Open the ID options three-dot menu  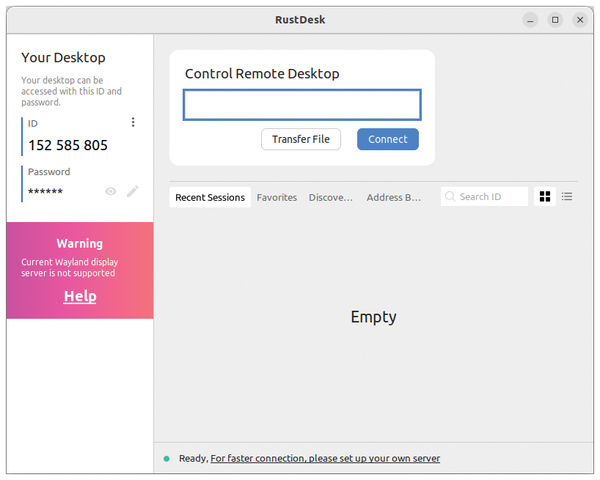pyautogui.click(x=133, y=122)
